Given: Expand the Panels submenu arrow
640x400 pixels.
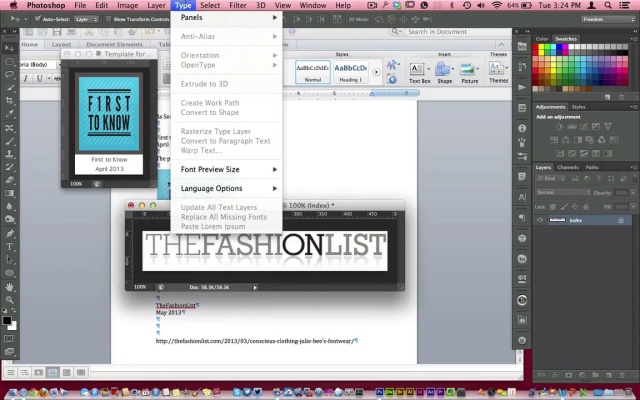Looking at the screenshot, I should pyautogui.click(x=275, y=18).
